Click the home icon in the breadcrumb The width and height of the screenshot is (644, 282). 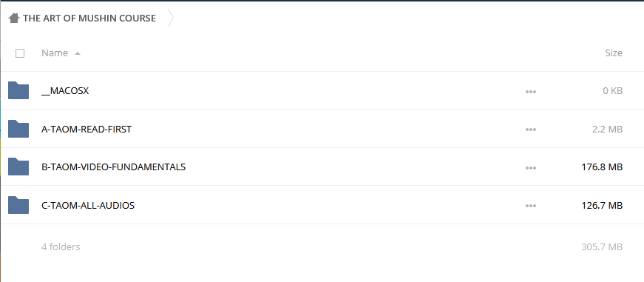tap(14, 18)
